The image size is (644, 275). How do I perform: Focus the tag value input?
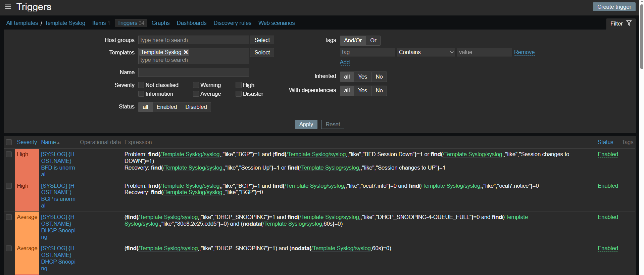coord(484,52)
